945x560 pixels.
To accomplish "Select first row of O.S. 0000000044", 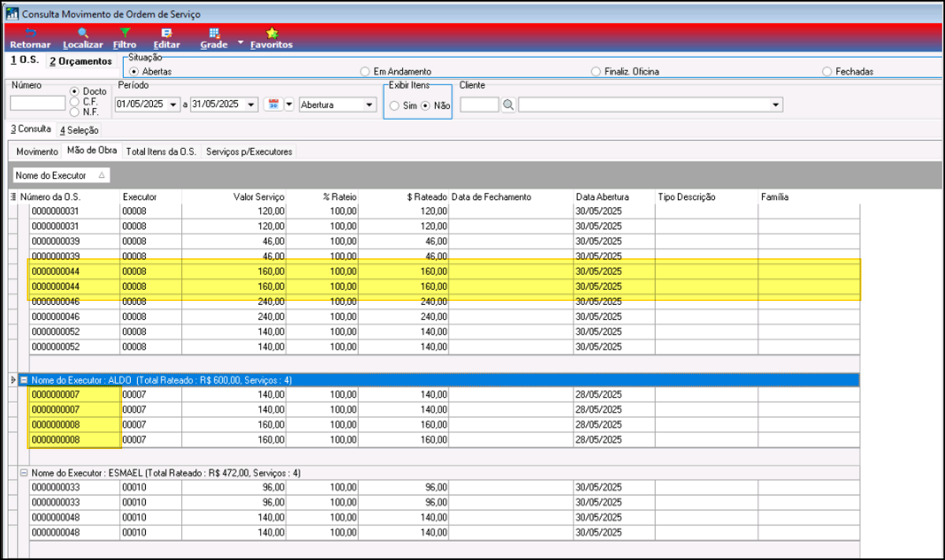I will (x=445, y=272).
